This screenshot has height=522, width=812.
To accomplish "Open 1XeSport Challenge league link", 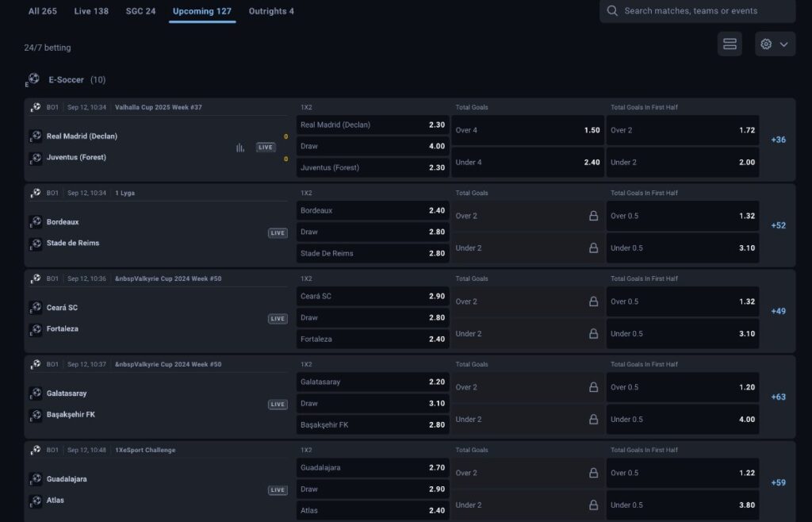I will pyautogui.click(x=145, y=450).
